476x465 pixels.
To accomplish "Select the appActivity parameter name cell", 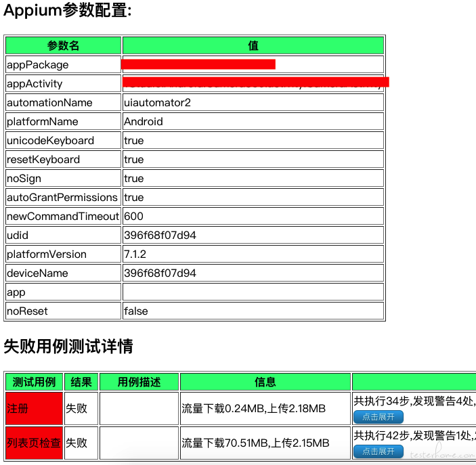I will [x=63, y=83].
